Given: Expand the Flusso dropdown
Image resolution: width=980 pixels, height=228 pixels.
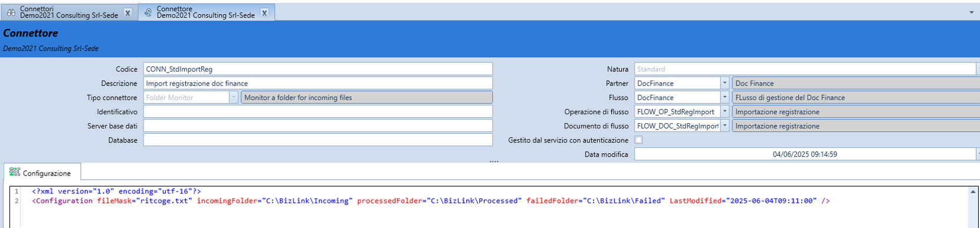Looking at the screenshot, I should click(x=725, y=98).
